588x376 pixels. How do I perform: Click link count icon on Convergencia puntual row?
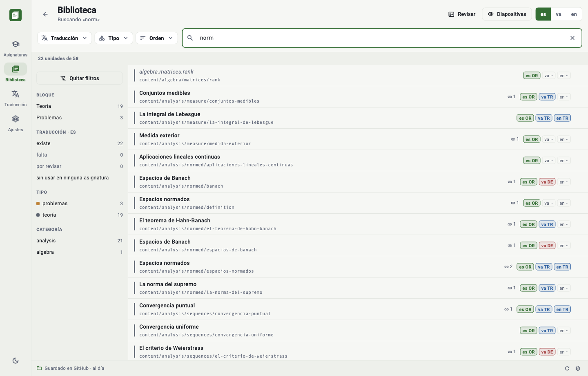coord(507,309)
